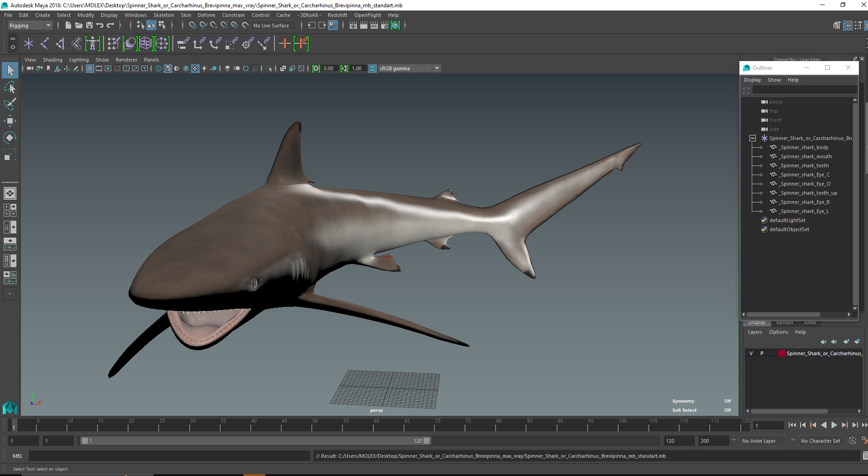This screenshot has height=476, width=868.
Task: Select the arrow Select tool
Action: click(10, 70)
